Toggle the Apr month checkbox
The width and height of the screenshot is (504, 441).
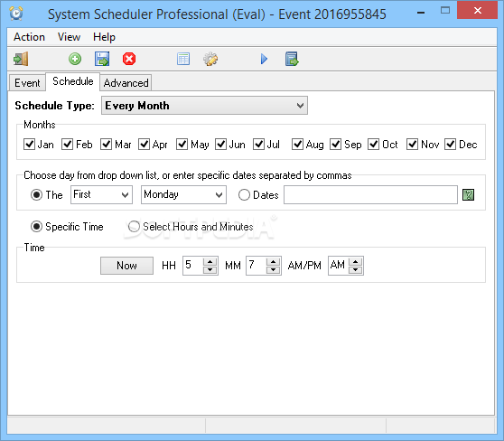click(144, 144)
